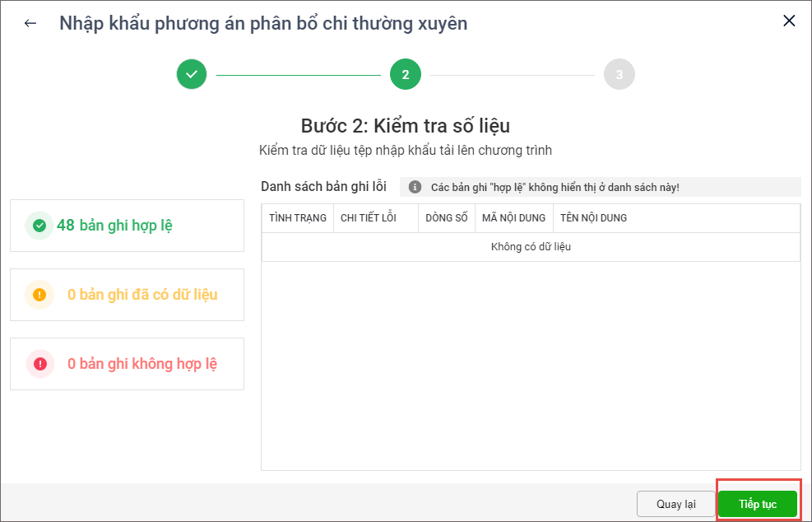Click the completed step 1 checkmark circle
The width and height of the screenshot is (812, 522).
tap(192, 74)
